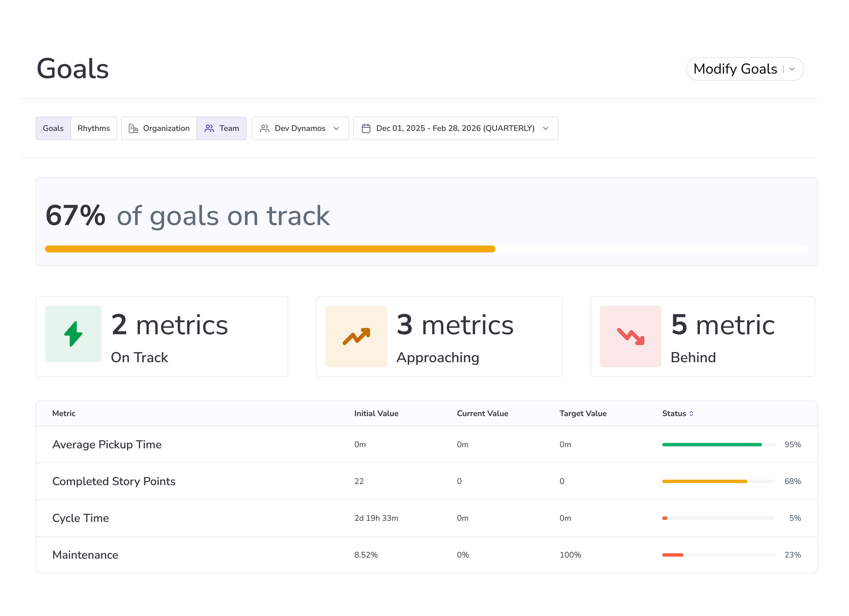
Task: Open the Average Pickup Time metric
Action: click(107, 445)
